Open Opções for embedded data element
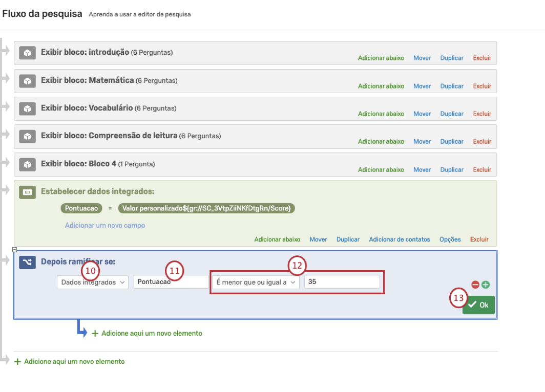This screenshot has width=545, height=392. coord(450,239)
